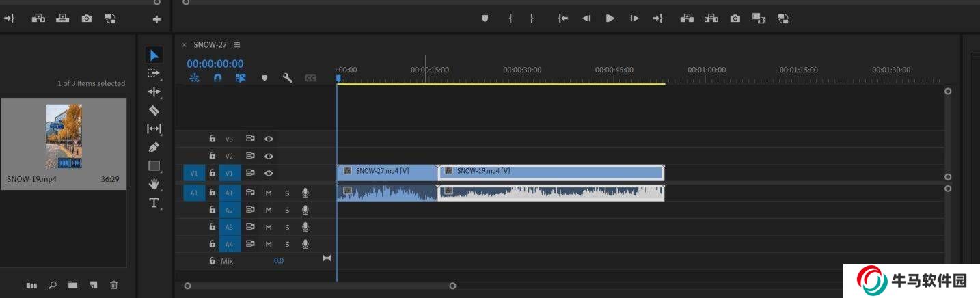This screenshot has height=298, width=980.
Task: Select SNOW-19.mp4 video clip on timeline
Action: pyautogui.click(x=551, y=172)
